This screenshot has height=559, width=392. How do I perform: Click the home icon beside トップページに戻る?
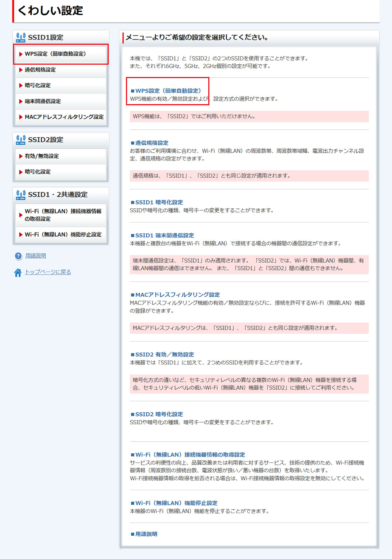[x=18, y=273]
